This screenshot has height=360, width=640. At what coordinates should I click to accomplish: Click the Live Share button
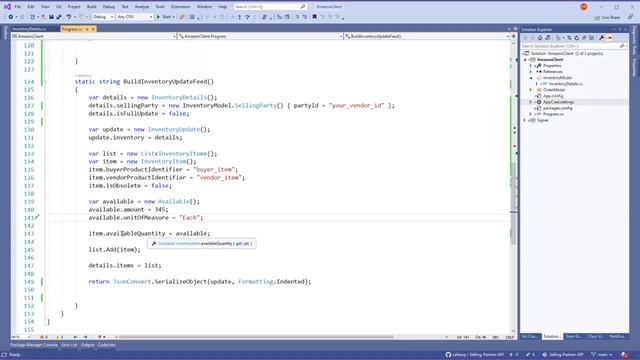[607, 17]
